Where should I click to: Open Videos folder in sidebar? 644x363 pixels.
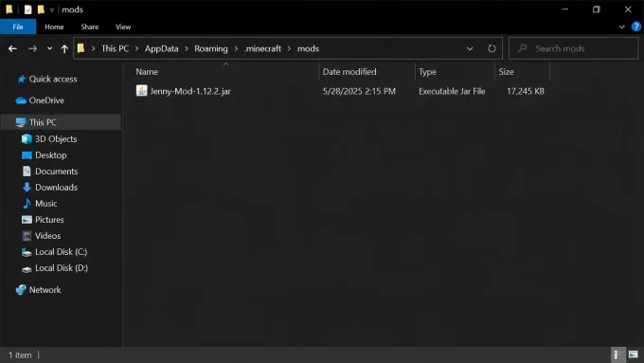[47, 236]
